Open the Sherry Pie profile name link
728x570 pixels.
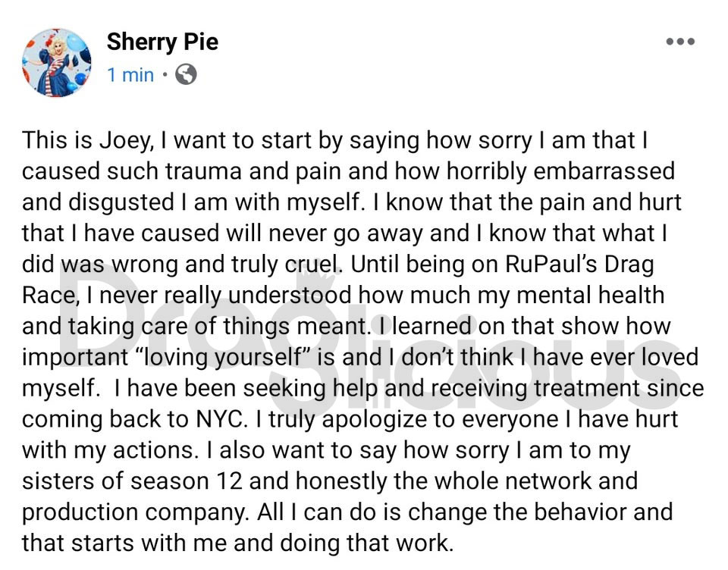pyautogui.click(x=162, y=42)
